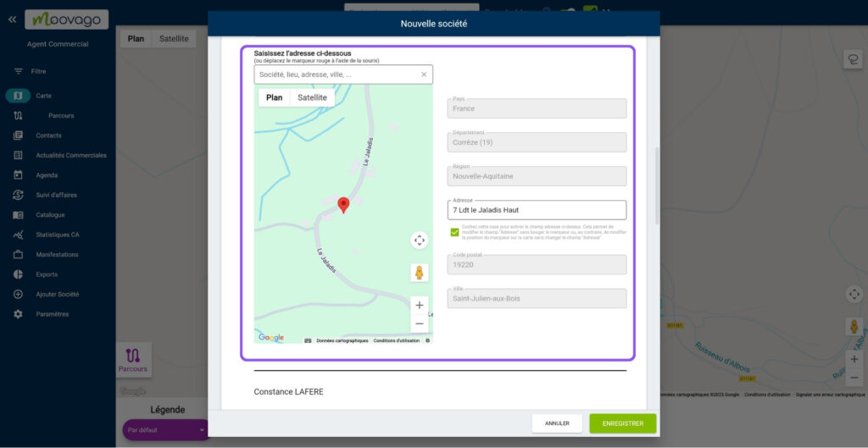Clear the address search field with X
This screenshot has width=868, height=448.
pyautogui.click(x=424, y=75)
